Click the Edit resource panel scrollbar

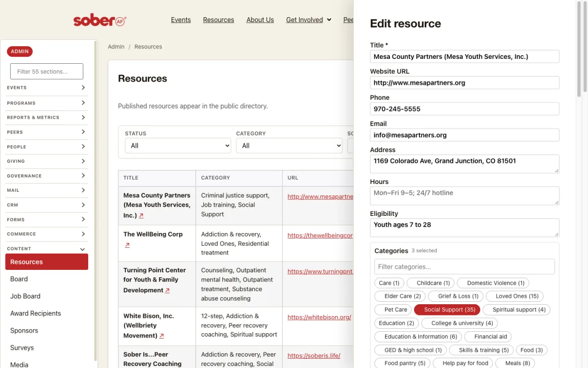pyautogui.click(x=579, y=49)
